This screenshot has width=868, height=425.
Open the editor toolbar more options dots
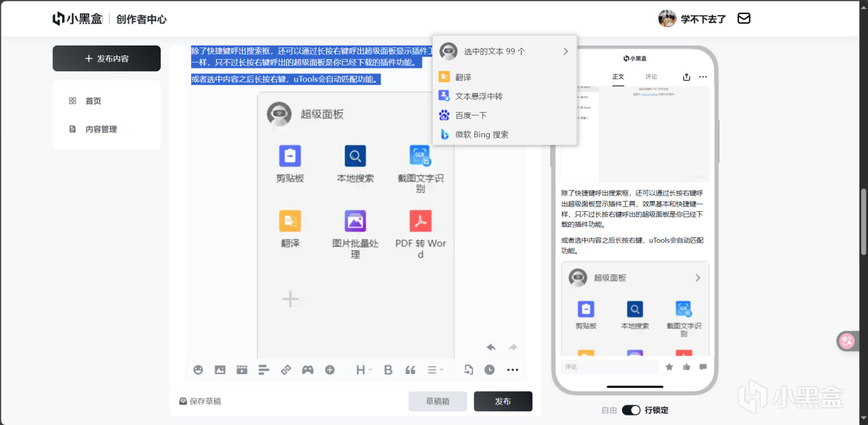pos(512,370)
